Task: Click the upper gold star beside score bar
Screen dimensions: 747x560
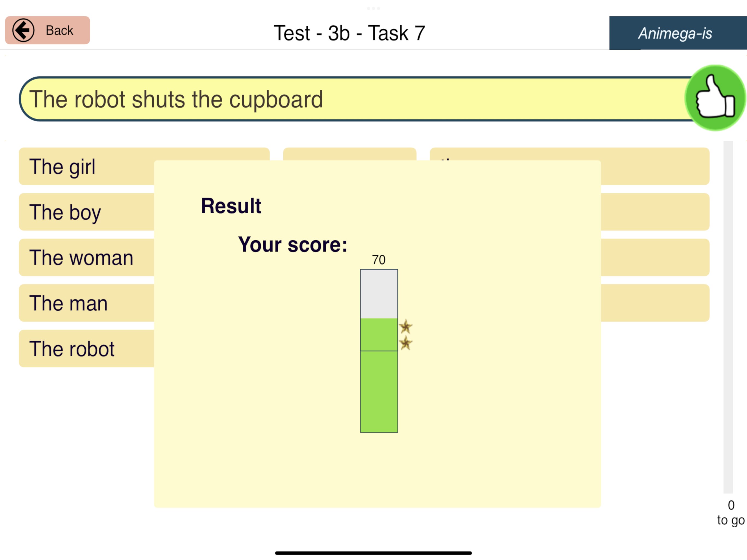Action: tap(405, 326)
